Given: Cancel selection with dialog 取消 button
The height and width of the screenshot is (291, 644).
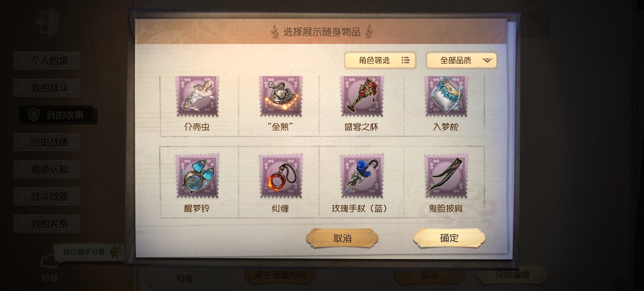Looking at the screenshot, I should pos(342,238).
